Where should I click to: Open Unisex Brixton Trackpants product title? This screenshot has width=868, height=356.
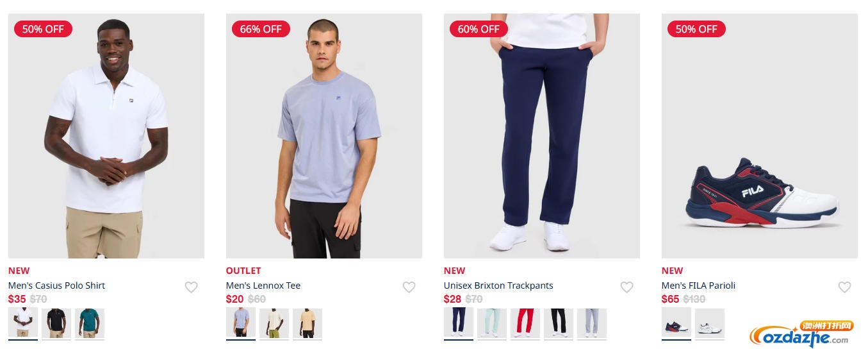tap(498, 285)
